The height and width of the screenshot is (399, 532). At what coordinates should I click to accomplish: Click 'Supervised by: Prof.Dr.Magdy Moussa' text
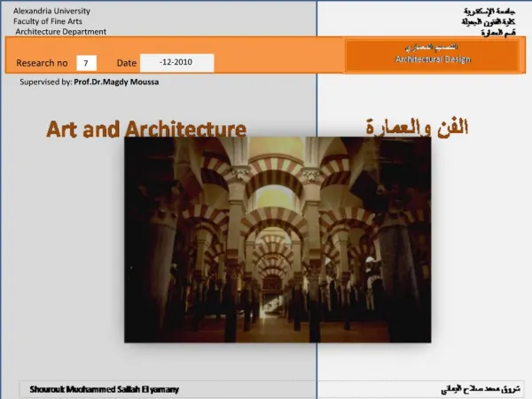pyautogui.click(x=90, y=82)
